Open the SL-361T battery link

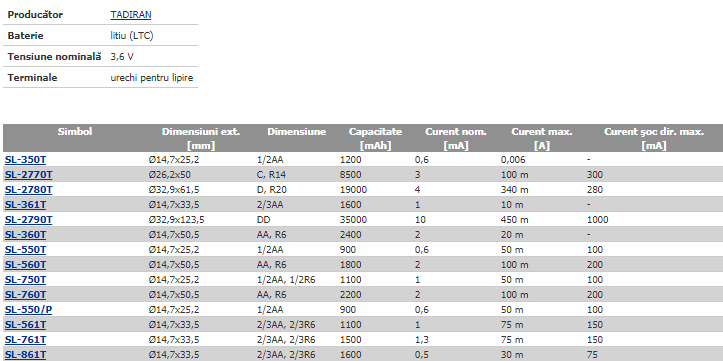point(25,204)
